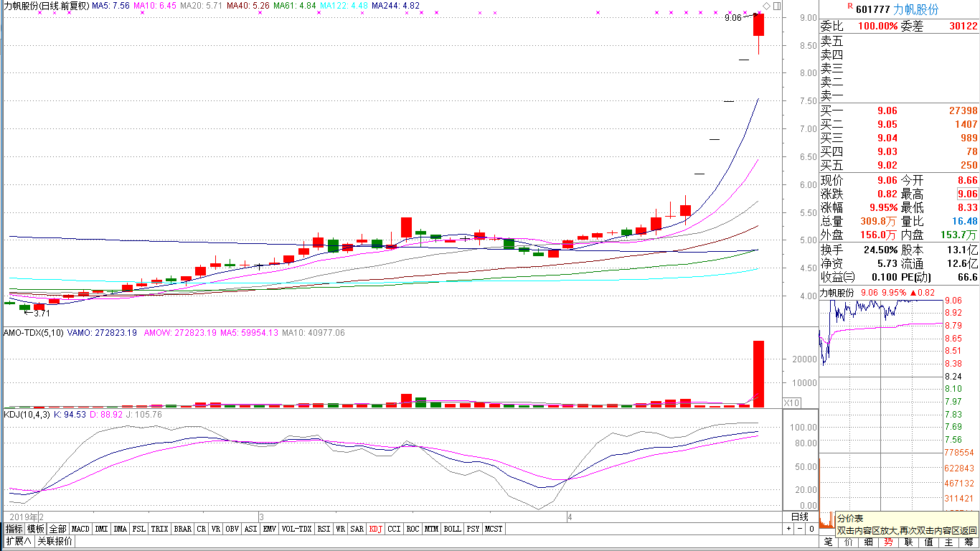Switch indicator to VOL-TDX
This screenshot has width=980, height=551.
(x=296, y=529)
